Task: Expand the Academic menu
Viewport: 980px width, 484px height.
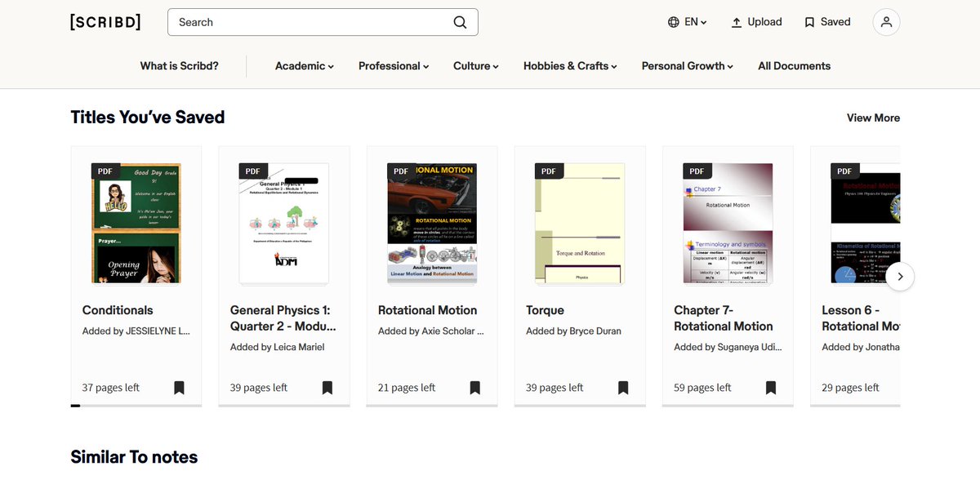Action: pos(305,66)
